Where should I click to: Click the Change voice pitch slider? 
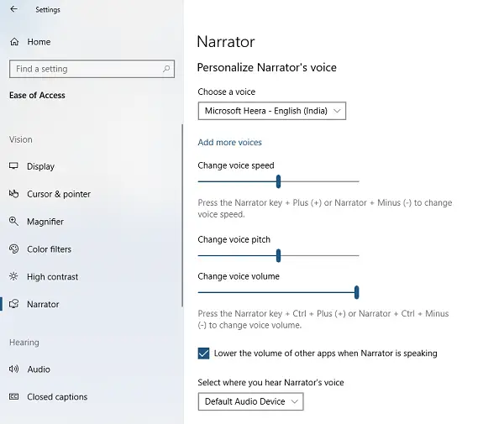[x=278, y=255]
